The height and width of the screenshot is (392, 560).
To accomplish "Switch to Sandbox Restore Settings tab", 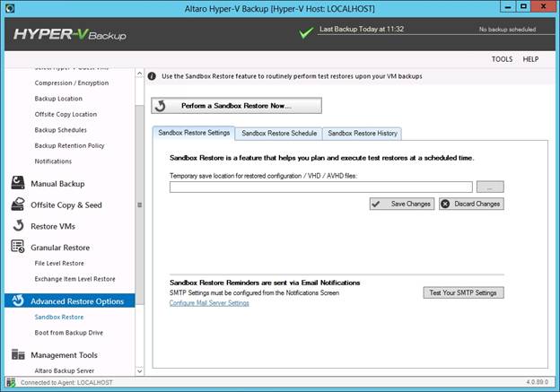I will point(194,133).
